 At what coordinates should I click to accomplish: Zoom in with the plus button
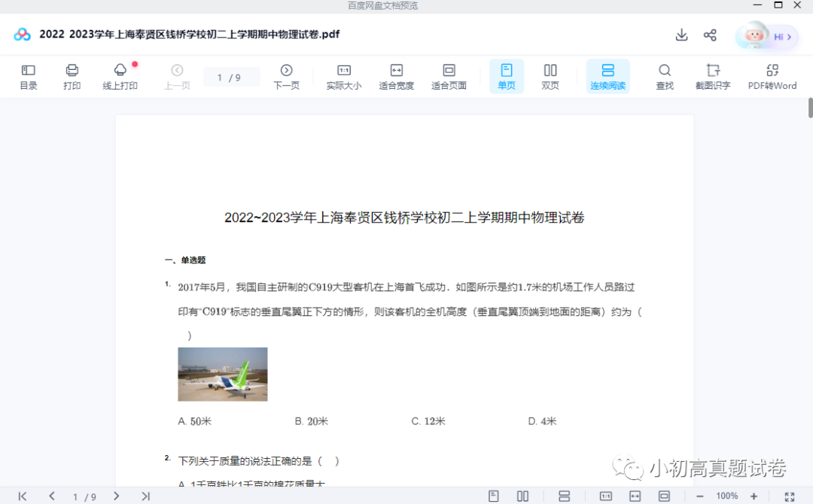754,496
